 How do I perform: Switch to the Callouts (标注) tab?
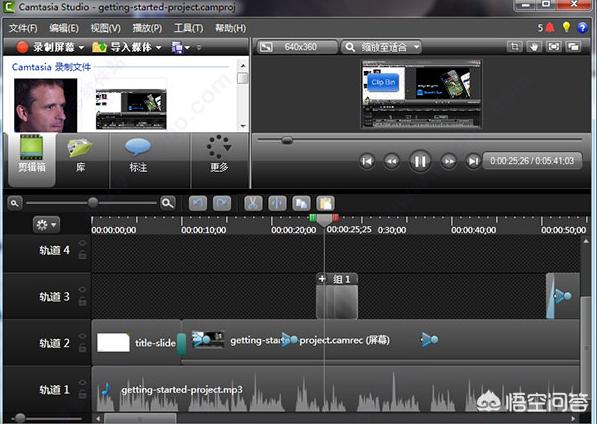(x=138, y=160)
